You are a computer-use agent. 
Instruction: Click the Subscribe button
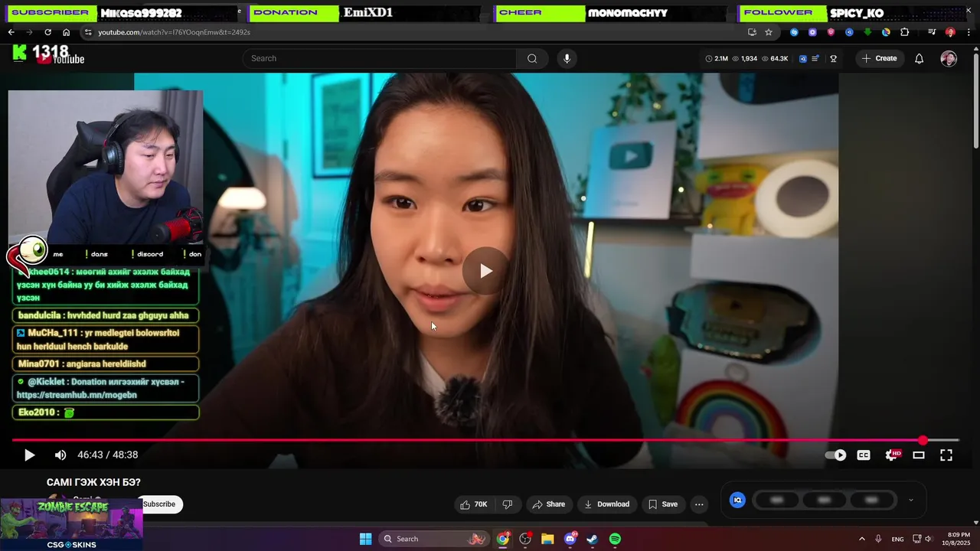(x=159, y=504)
